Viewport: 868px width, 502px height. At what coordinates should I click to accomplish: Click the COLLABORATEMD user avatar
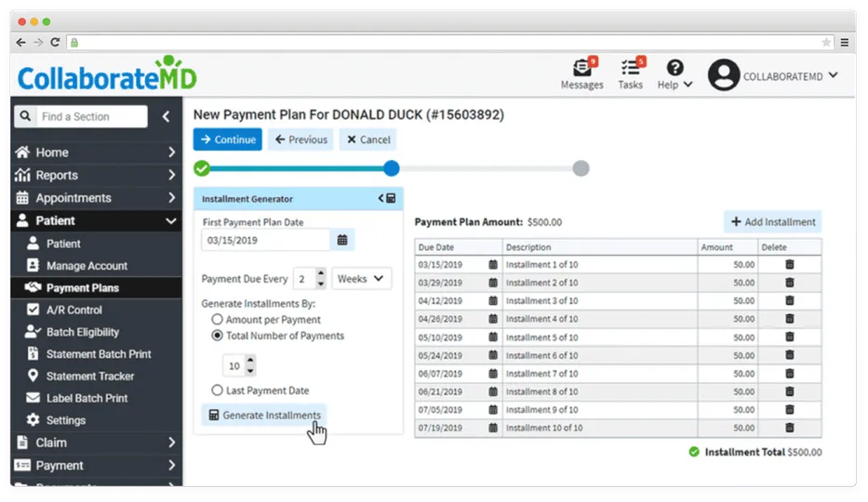(724, 74)
